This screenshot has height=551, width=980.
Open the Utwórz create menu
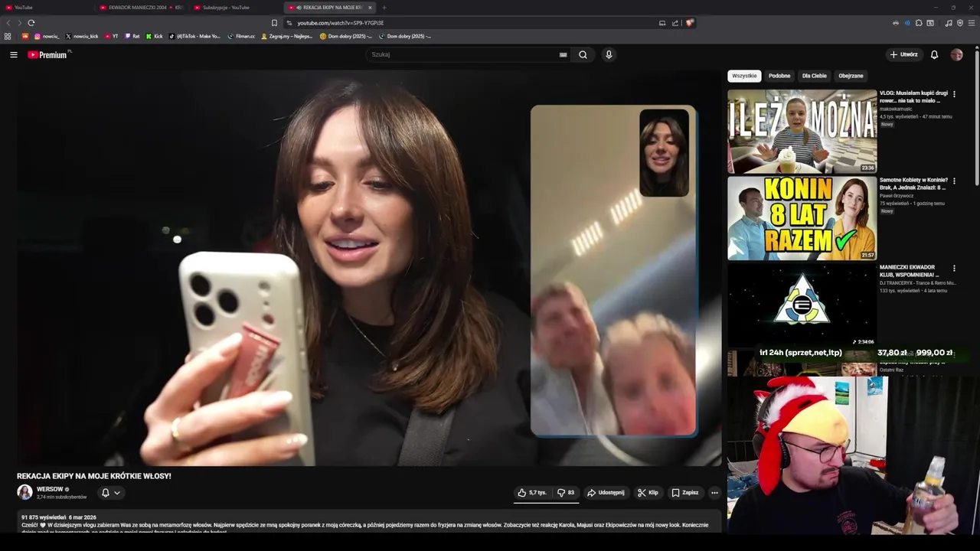(x=904, y=54)
